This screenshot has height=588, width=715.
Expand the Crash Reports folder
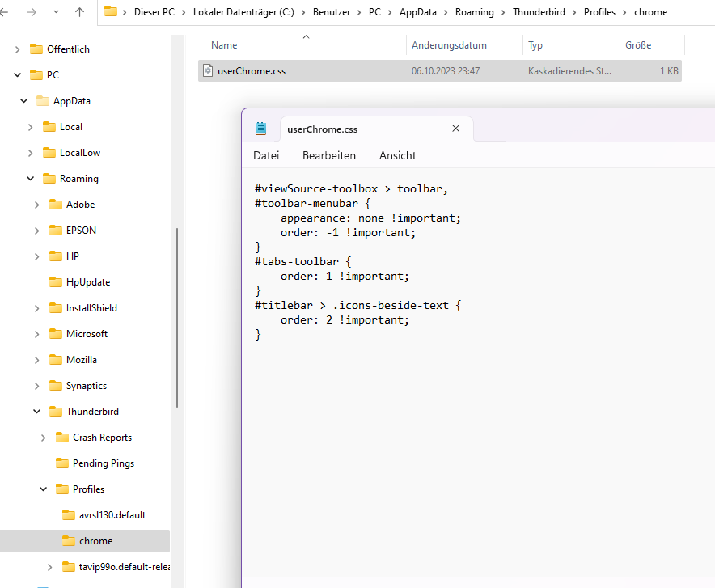click(x=44, y=438)
